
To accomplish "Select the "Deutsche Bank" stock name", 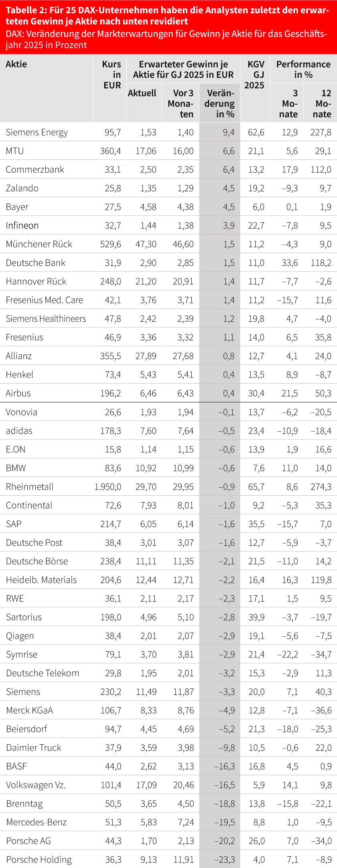I will (x=36, y=263).
